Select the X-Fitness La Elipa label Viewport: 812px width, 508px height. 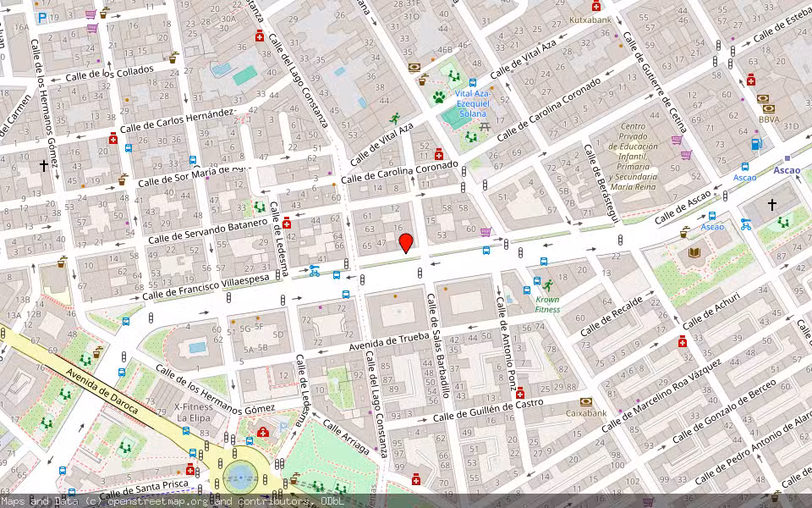193,412
